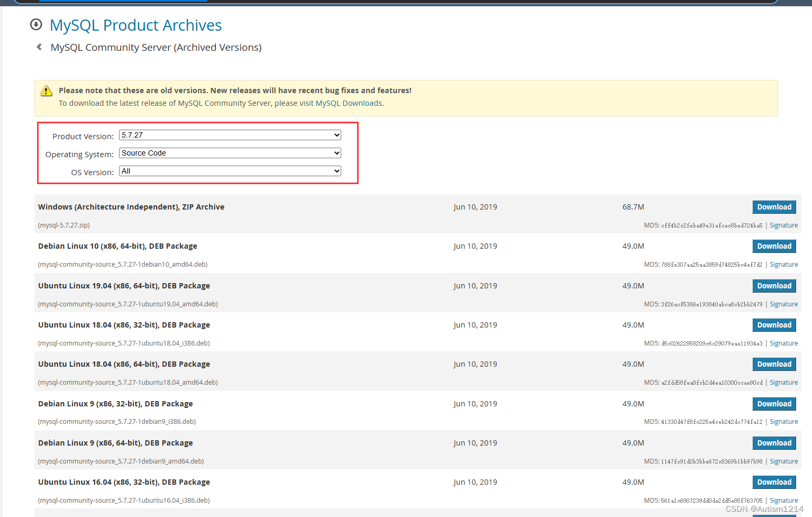
Task: Download Ubuntu Linux 19.04 64-bit DEB package
Action: click(x=774, y=286)
